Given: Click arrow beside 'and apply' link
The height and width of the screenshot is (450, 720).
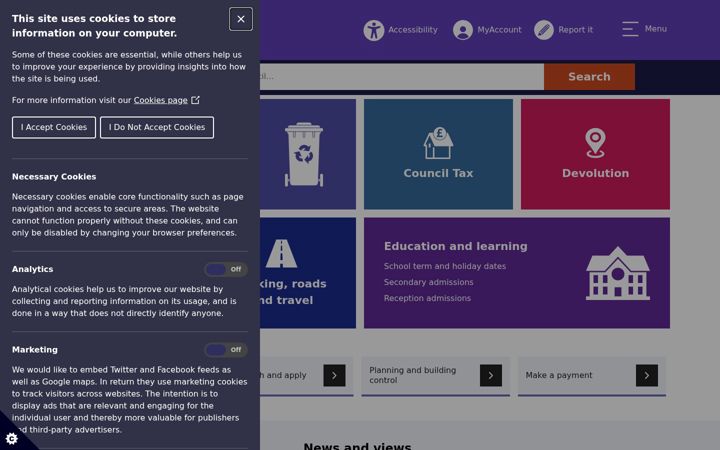Looking at the screenshot, I should tap(334, 376).
